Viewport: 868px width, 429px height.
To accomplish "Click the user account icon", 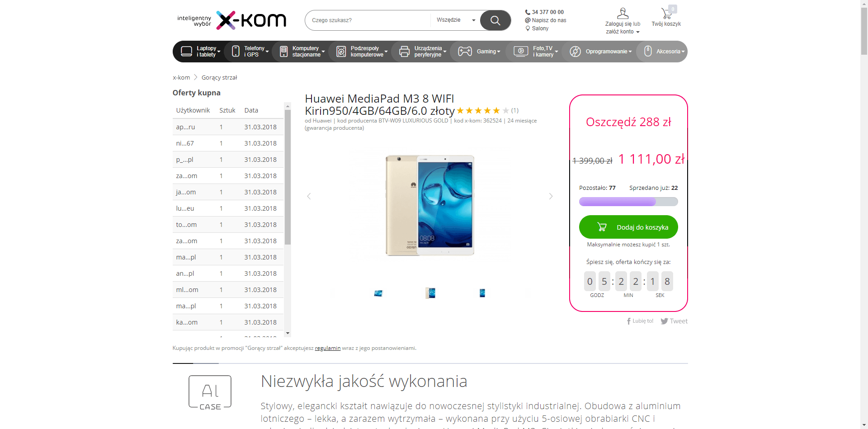I will click(x=623, y=14).
